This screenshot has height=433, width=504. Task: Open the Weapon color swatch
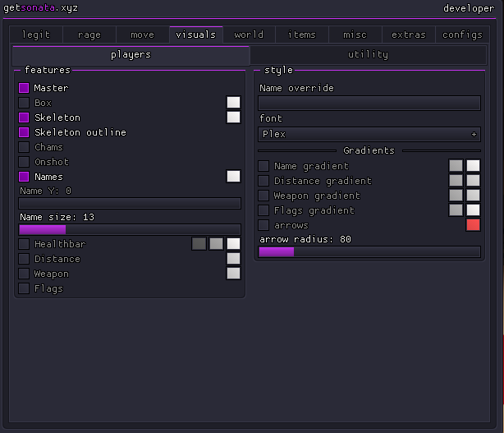pos(233,274)
